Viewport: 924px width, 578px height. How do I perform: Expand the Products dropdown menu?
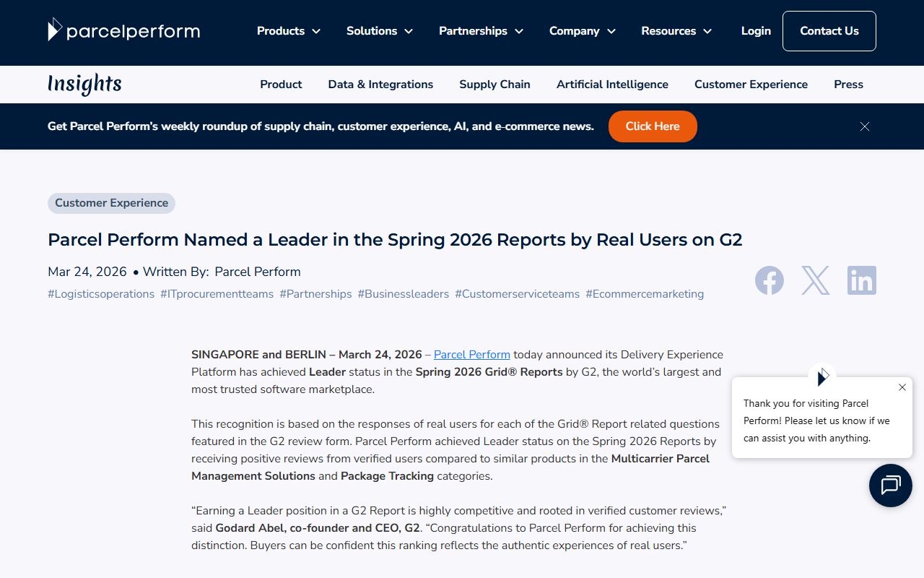pyautogui.click(x=289, y=31)
